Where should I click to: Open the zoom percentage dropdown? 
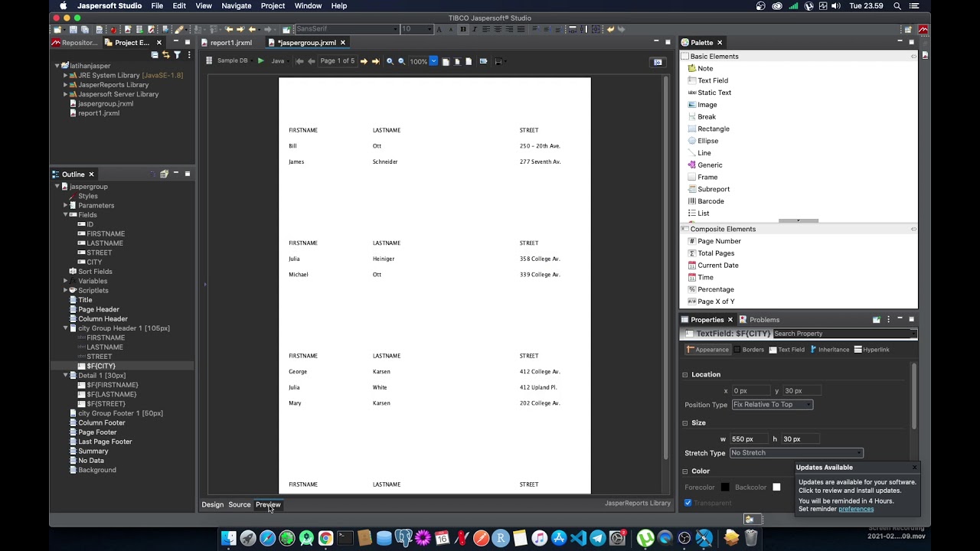[433, 61]
